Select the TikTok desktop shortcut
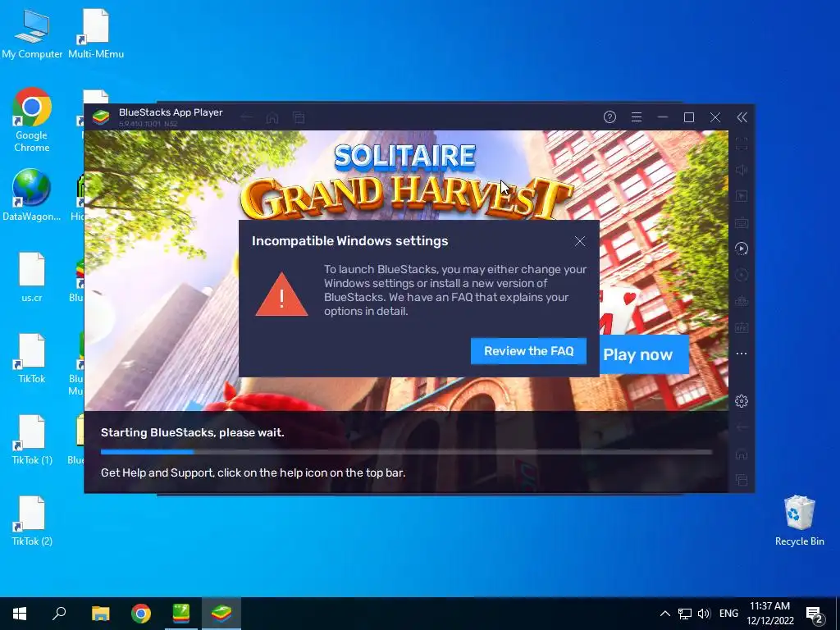The image size is (840, 630). click(32, 358)
